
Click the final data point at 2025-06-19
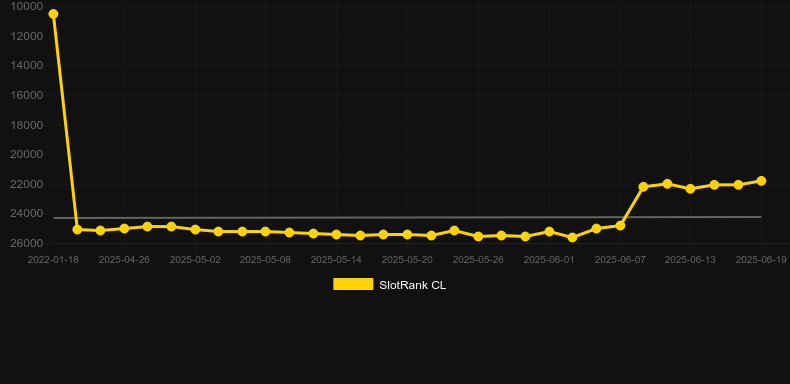pos(761,180)
